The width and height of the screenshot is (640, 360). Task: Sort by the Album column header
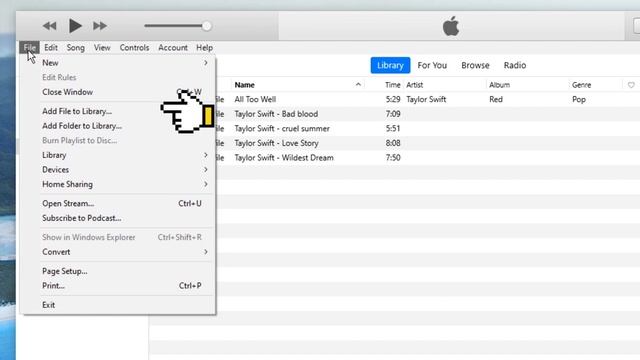tap(500, 85)
